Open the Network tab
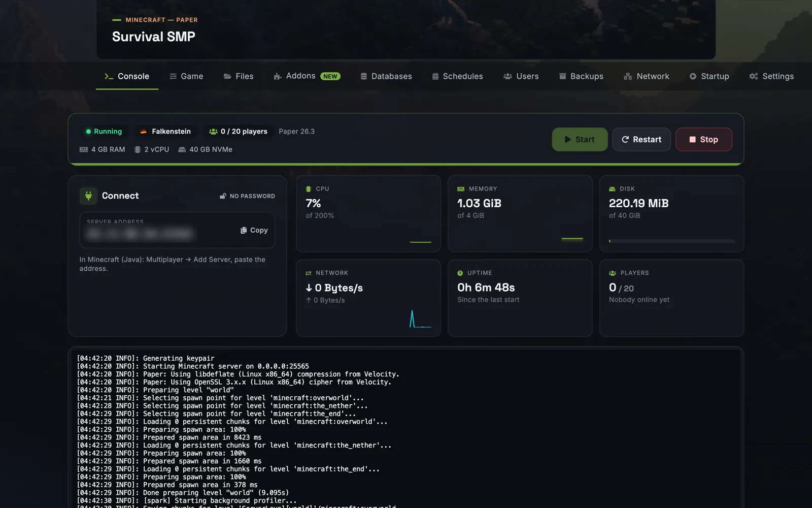 tap(646, 76)
